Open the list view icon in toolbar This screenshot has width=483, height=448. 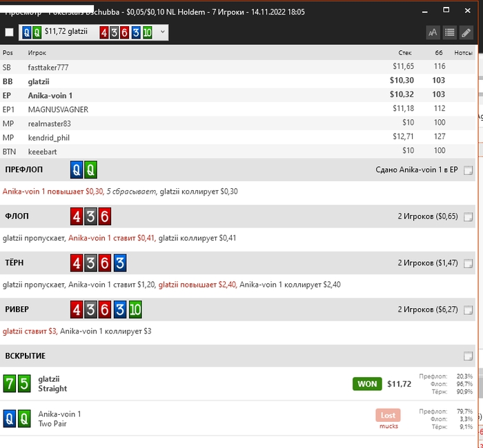pyautogui.click(x=449, y=32)
